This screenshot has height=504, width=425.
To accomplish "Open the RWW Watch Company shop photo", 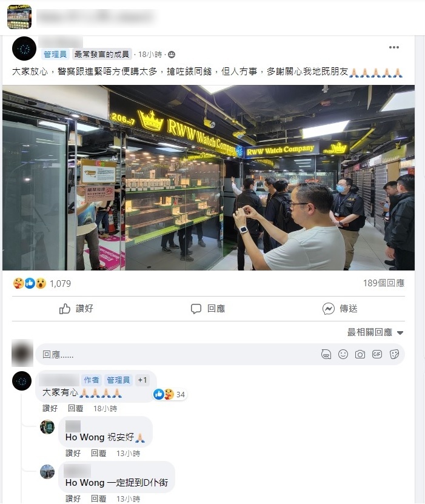I will tap(209, 178).
